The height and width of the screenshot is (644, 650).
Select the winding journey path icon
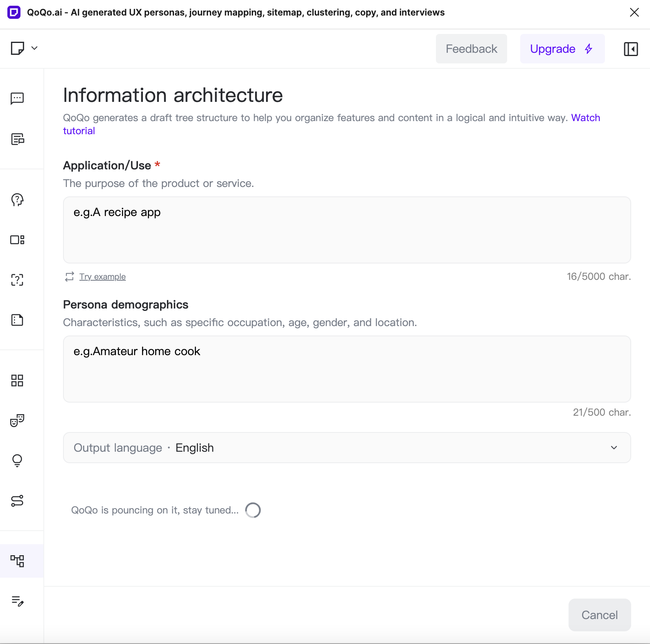(x=17, y=500)
